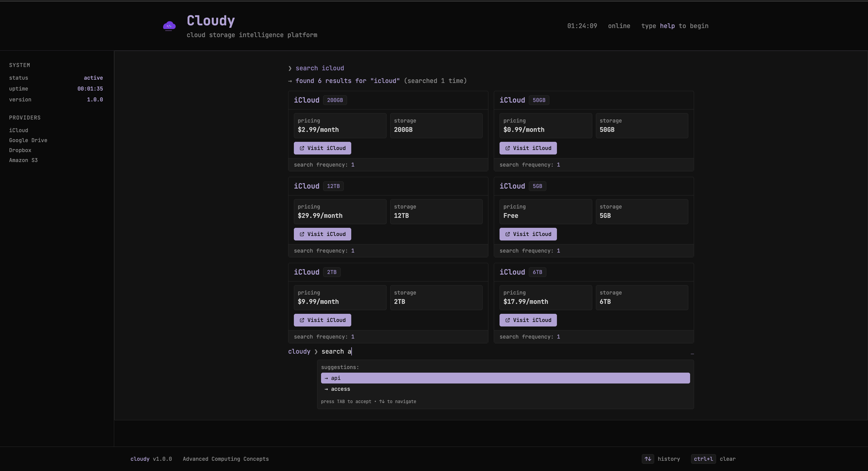Click the 12TB plan badge tag
The width and height of the screenshot is (868, 471).
[333, 186]
